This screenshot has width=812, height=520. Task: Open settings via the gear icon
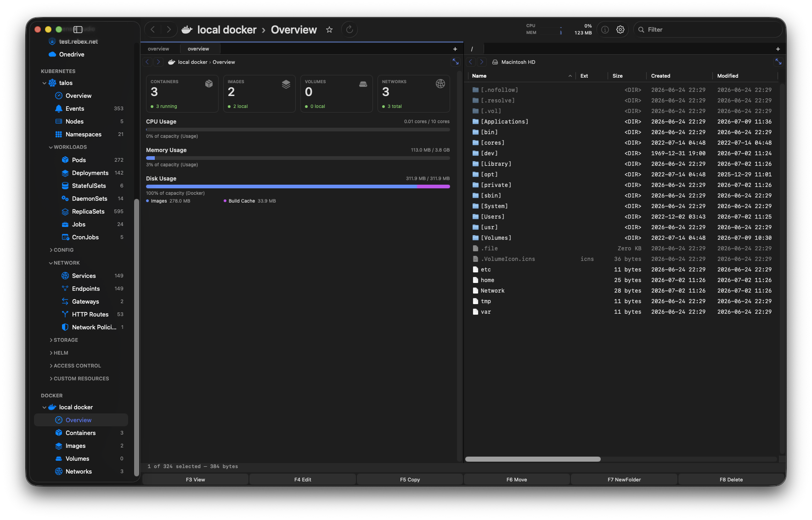pyautogui.click(x=620, y=29)
